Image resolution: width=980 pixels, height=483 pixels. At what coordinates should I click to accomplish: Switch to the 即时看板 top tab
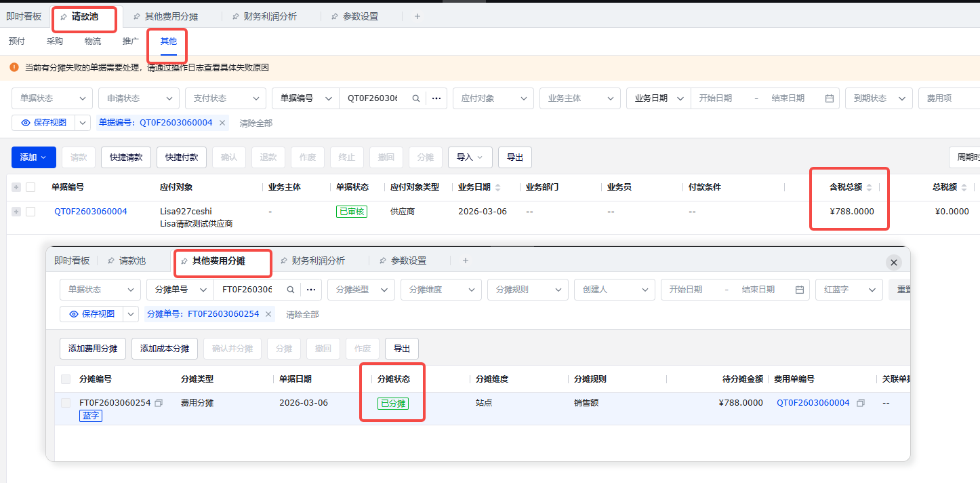coord(24,16)
